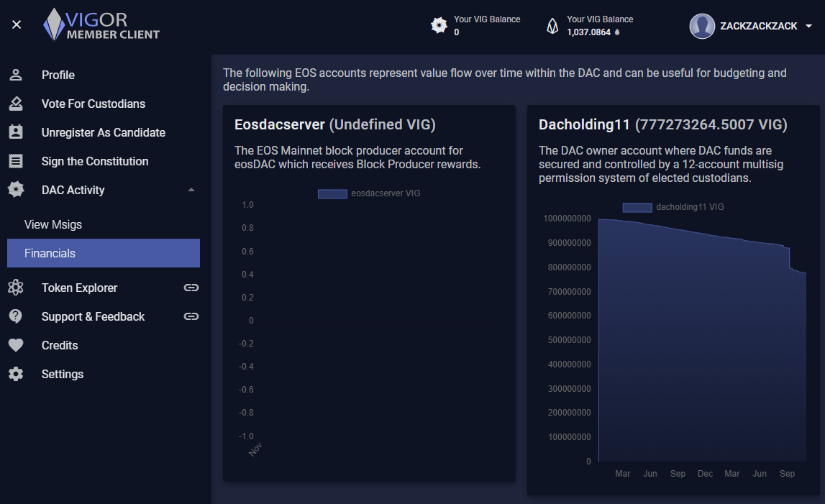
Task: Click the Unregister As Candidate badge icon
Action: tap(16, 132)
